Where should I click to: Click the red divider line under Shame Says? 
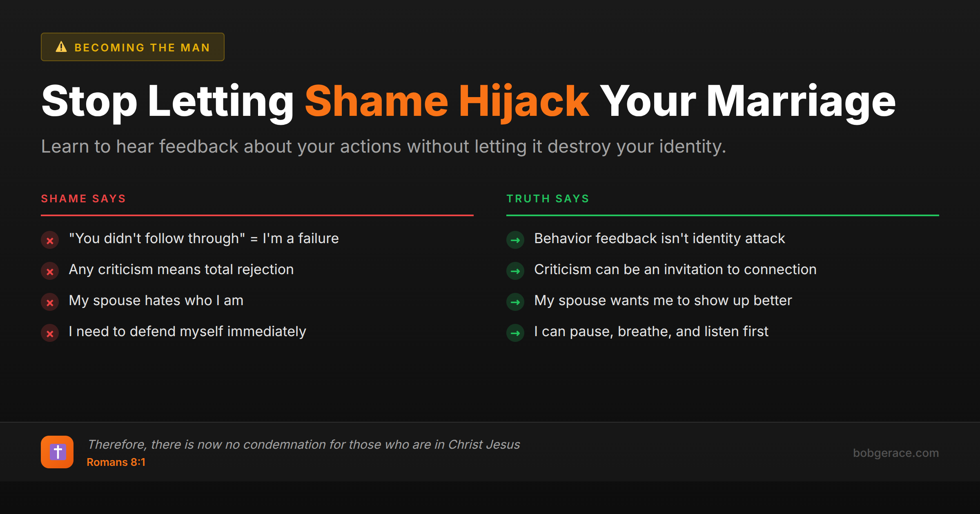pyautogui.click(x=257, y=215)
